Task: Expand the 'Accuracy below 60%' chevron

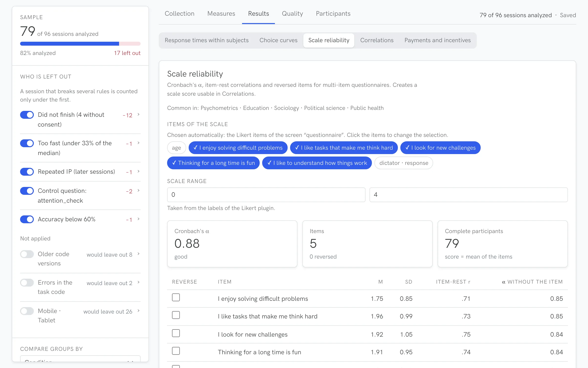Action: tap(138, 219)
